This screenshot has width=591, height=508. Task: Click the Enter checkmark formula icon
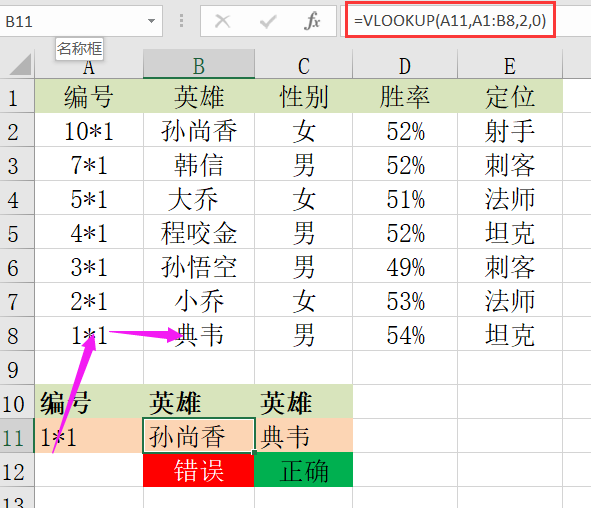coord(268,21)
